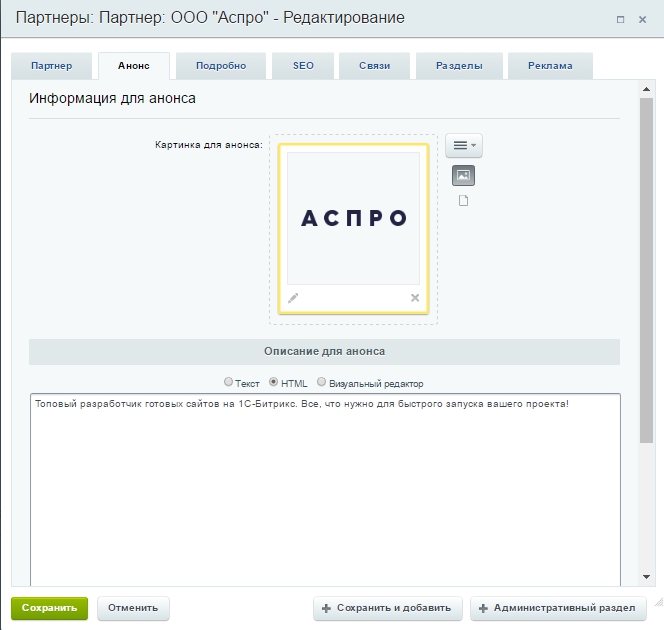Image resolution: width=664 pixels, height=630 pixels.
Task: Go to the Связи tab
Action: pyautogui.click(x=374, y=66)
